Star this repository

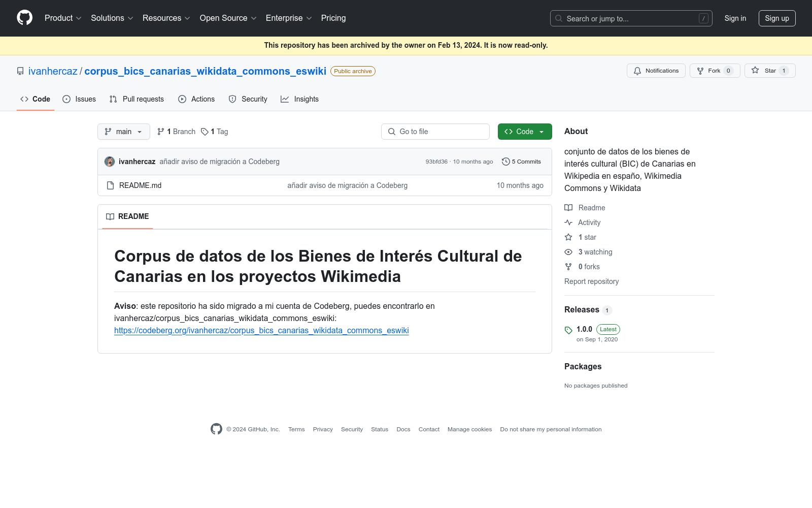[x=770, y=71]
